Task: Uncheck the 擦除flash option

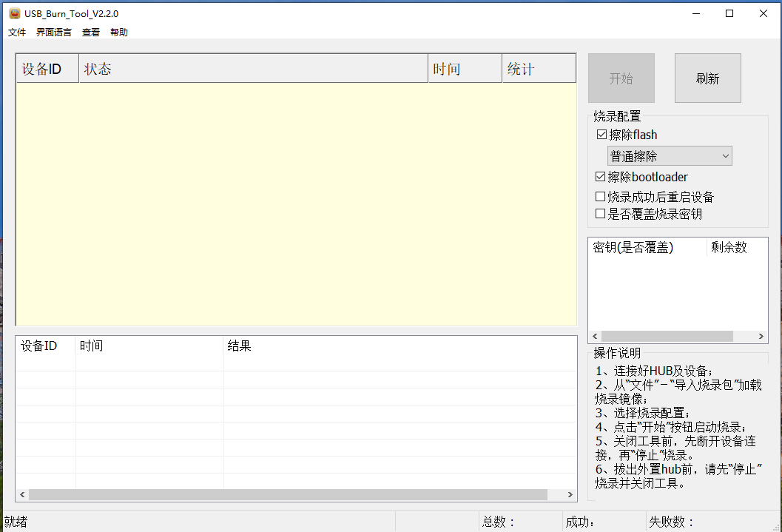Action: coord(601,134)
